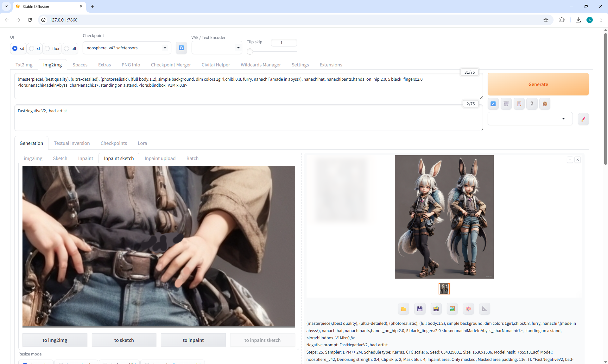Image resolution: width=608 pixels, height=364 pixels.
Task: Click the palette send to inpaint icon
Action: coord(468,309)
